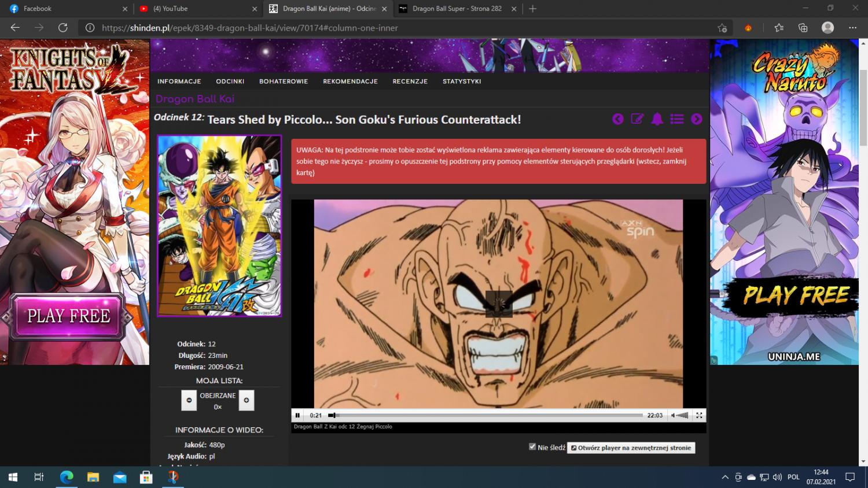Click the UNINJA.ME ad link text
Image resolution: width=868 pixels, height=488 pixels.
click(794, 357)
